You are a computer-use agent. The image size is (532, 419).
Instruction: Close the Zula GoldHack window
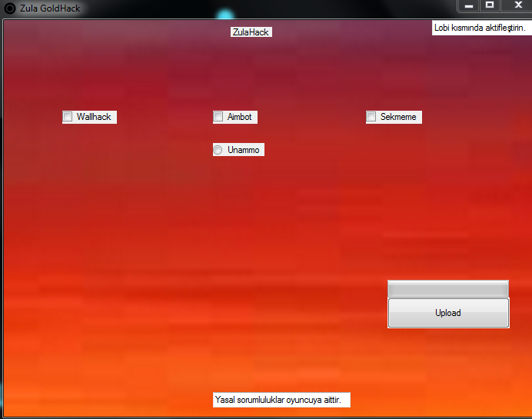(x=517, y=6)
